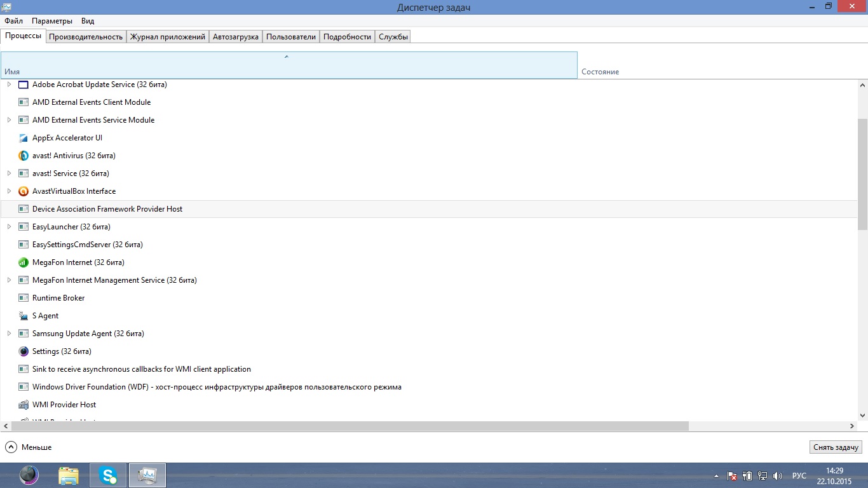Screen dimensions: 868x488
Task: Open the Файл menu
Action: 14,21
